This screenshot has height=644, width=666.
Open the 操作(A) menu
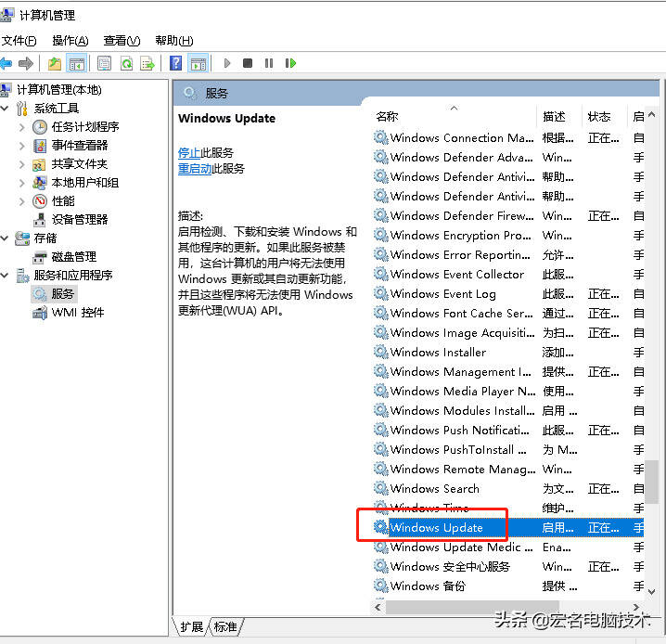pyautogui.click(x=70, y=41)
